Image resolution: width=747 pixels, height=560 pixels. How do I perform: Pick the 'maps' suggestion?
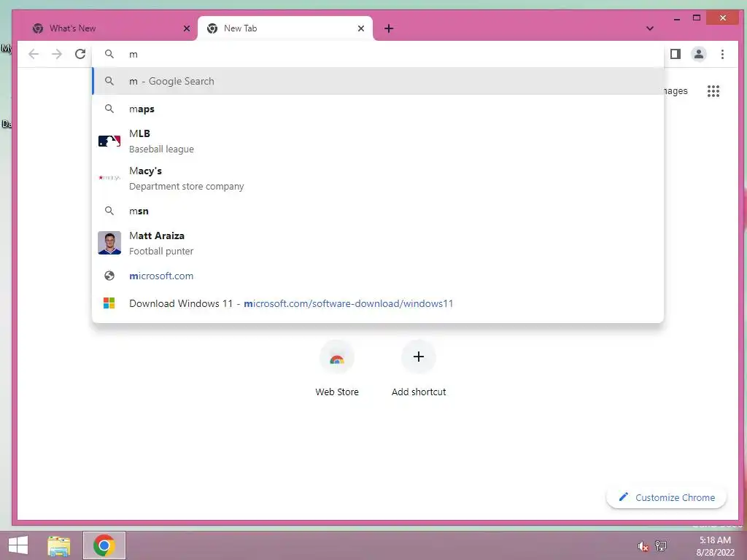(x=378, y=109)
